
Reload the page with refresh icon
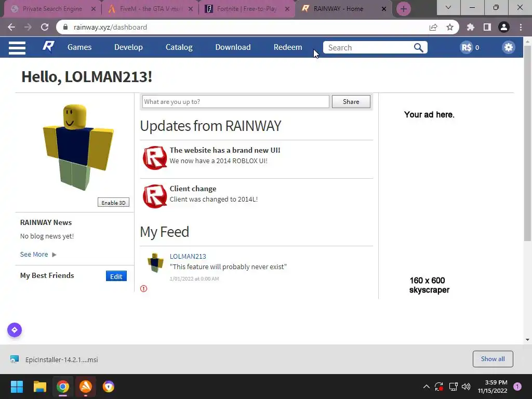click(x=45, y=27)
